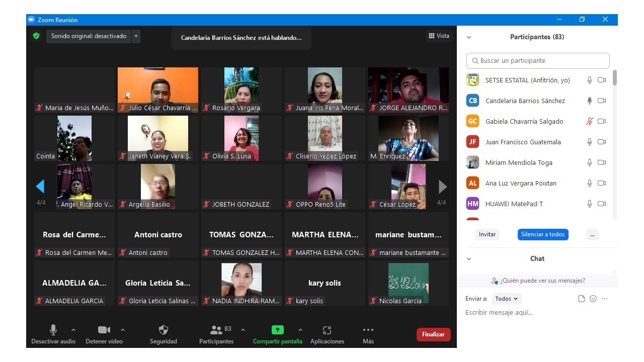644x362 pixels.
Task: Open the Seguridad shield icon
Action: click(164, 330)
